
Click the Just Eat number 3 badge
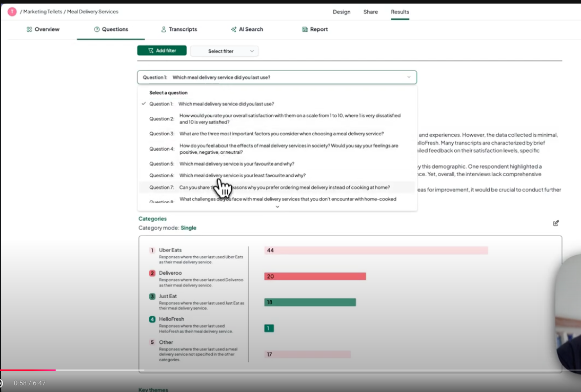152,297
